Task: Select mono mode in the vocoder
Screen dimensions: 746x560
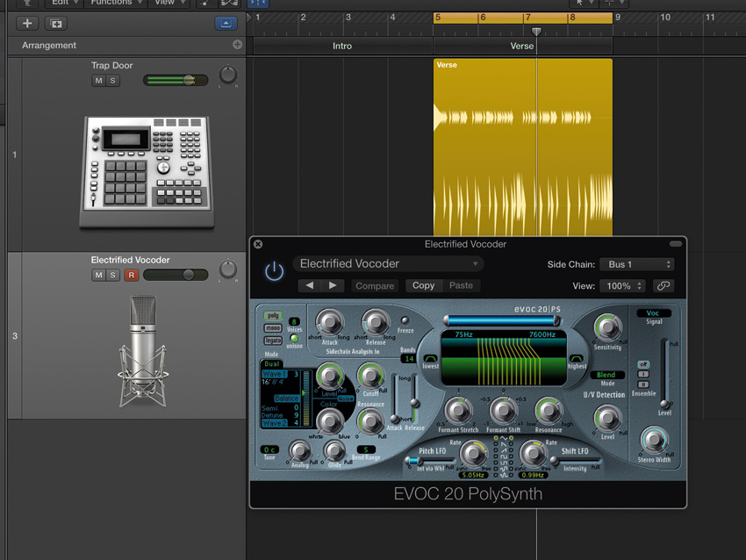Action: tap(273, 327)
